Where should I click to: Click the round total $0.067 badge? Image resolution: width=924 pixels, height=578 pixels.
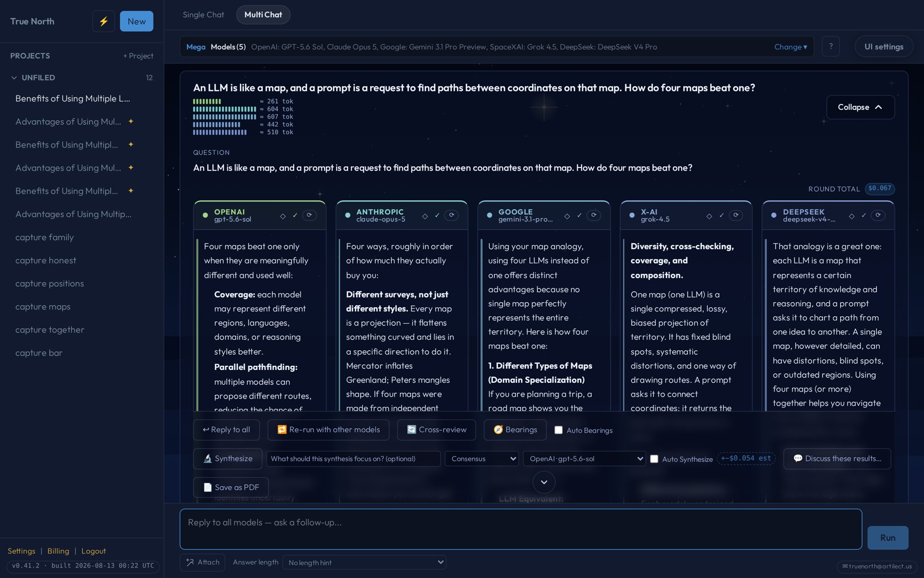[880, 189]
